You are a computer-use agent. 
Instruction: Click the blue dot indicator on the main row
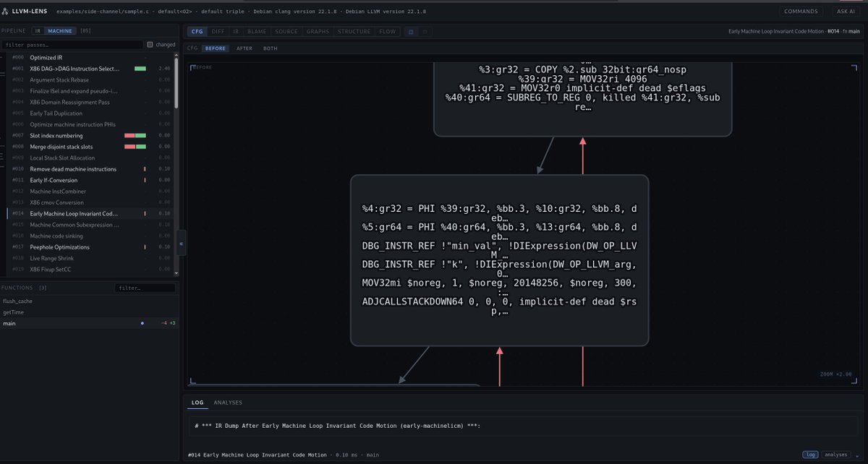click(x=142, y=324)
